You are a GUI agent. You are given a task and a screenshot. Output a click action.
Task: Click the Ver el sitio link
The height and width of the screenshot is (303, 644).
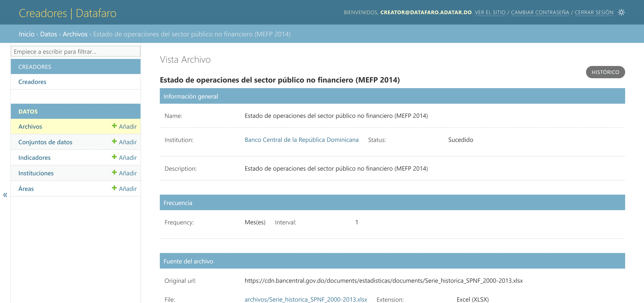tap(490, 13)
